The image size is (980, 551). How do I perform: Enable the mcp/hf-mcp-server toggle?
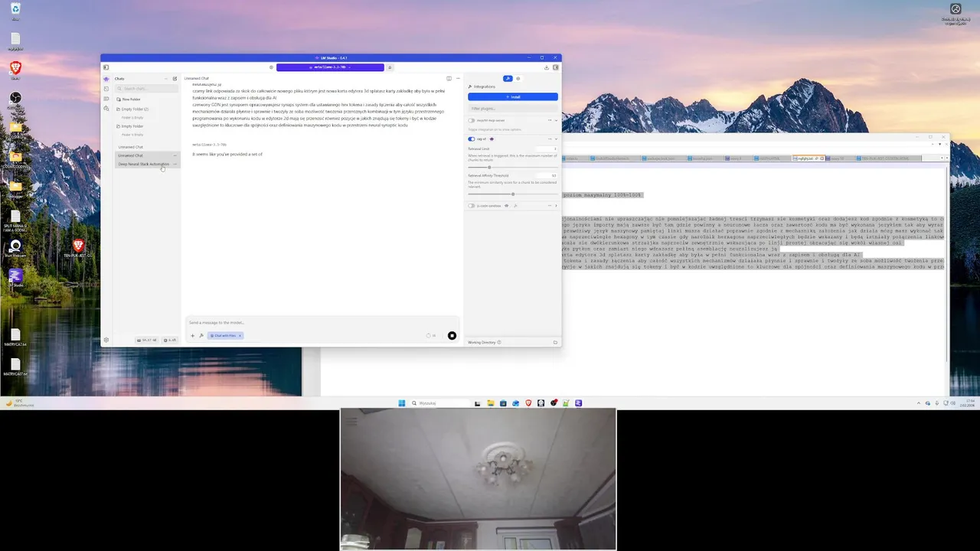click(x=472, y=120)
